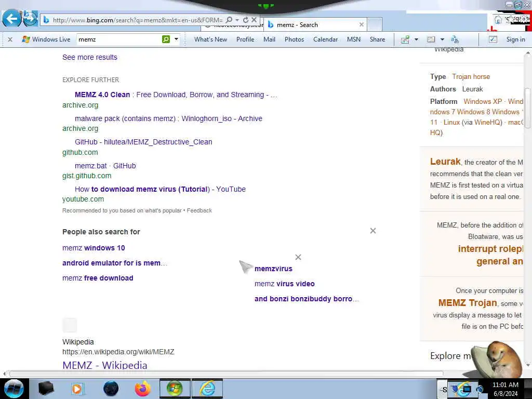Screen dimensions: 532x399
Task: Open What's New in Windows Live toolbar
Action: (x=210, y=39)
